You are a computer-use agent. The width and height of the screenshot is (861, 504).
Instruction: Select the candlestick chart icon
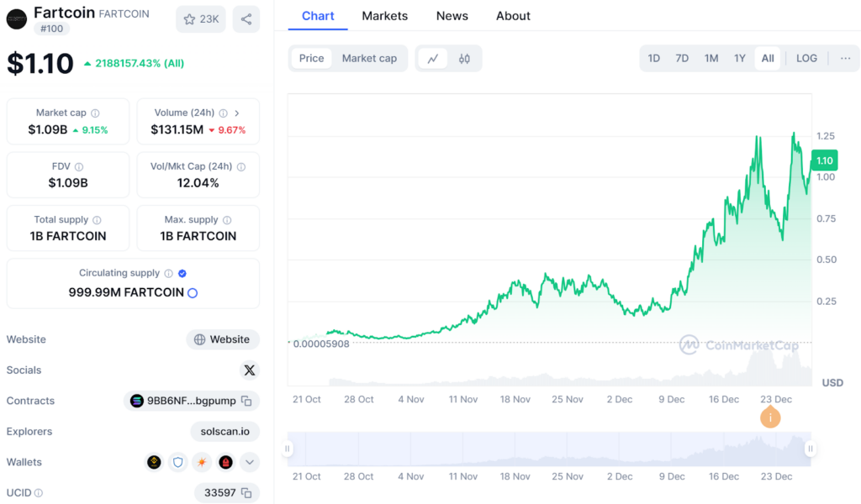[x=464, y=59]
